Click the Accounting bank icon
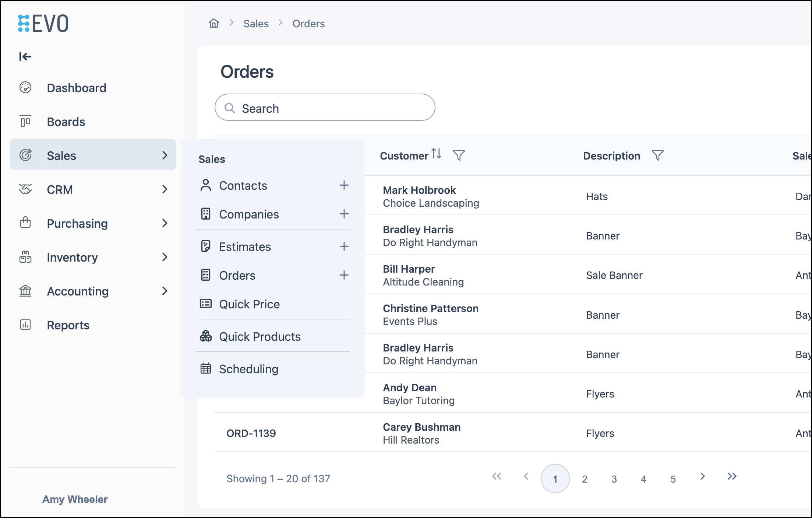The height and width of the screenshot is (518, 812). point(25,291)
